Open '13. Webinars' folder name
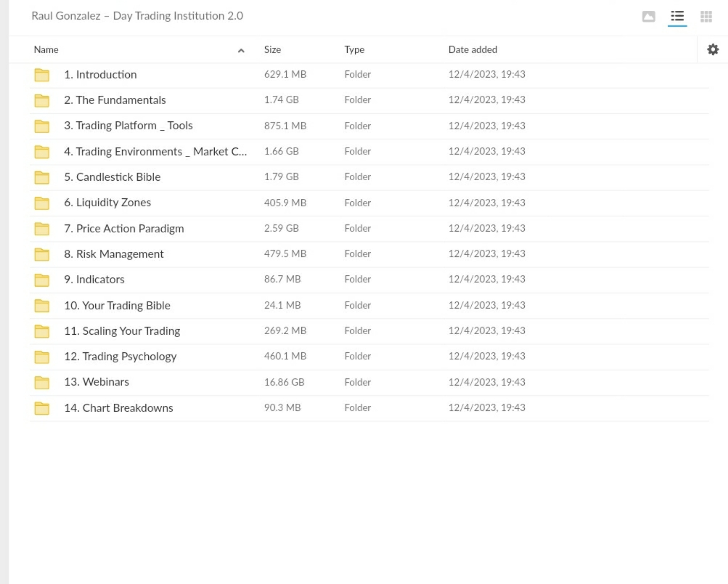This screenshot has width=728, height=584. tap(96, 382)
